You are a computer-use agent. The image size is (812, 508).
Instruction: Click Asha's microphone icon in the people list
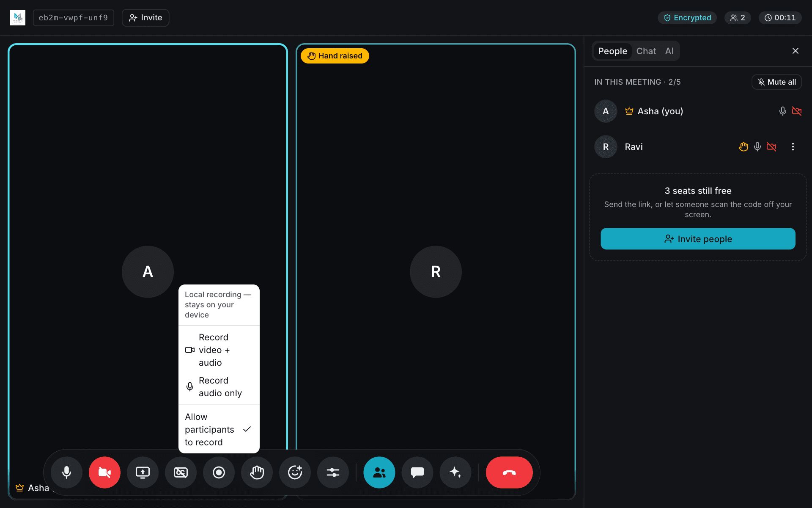[783, 111]
